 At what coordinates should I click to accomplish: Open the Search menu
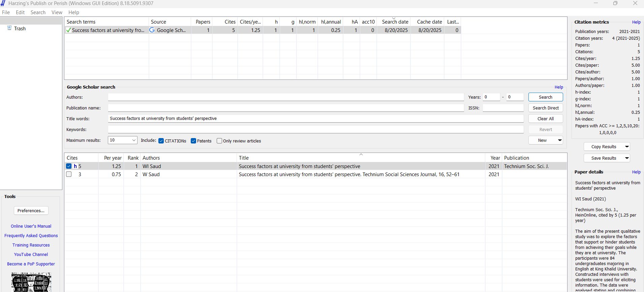coord(38,12)
